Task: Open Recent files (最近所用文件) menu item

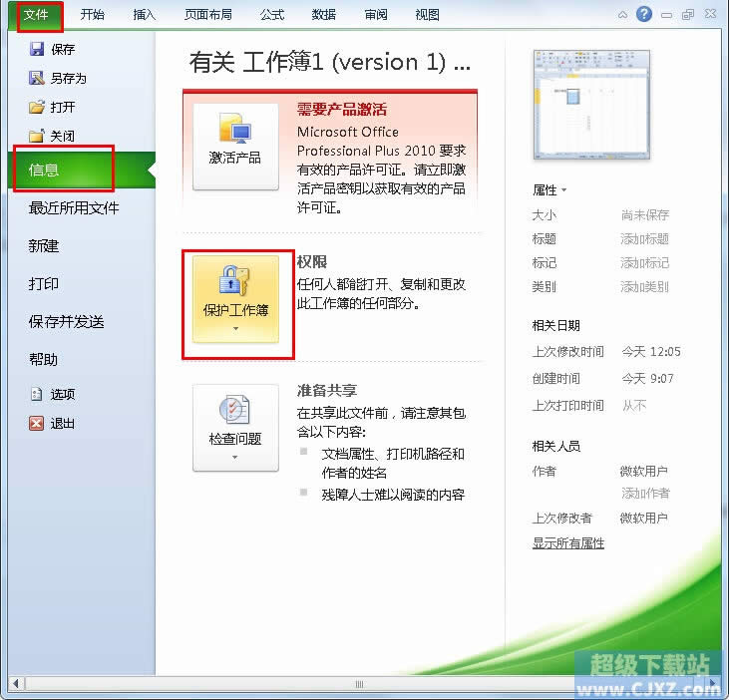Action: [74, 207]
